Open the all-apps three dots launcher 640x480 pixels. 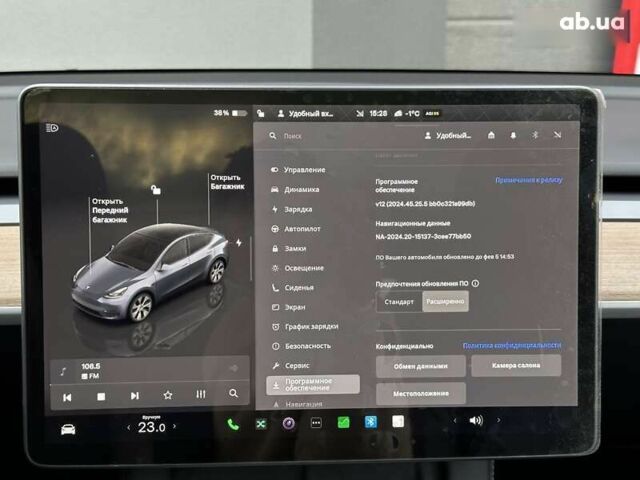point(316,423)
